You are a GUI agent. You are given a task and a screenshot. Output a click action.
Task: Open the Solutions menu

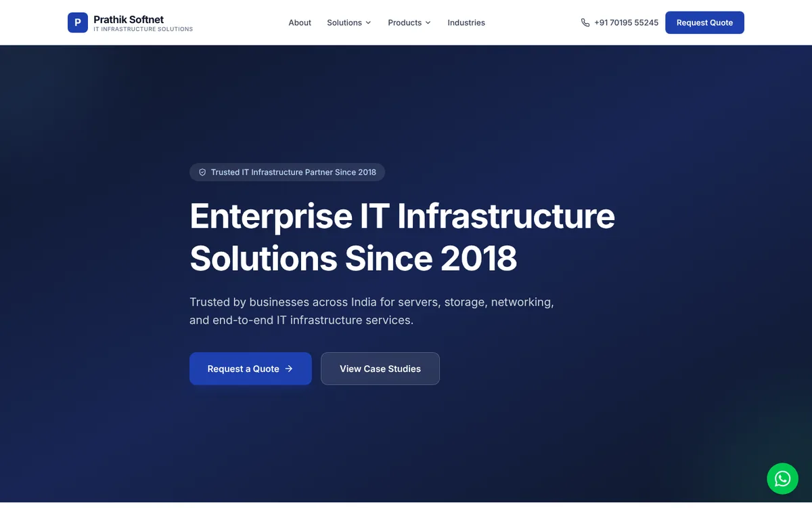349,22
